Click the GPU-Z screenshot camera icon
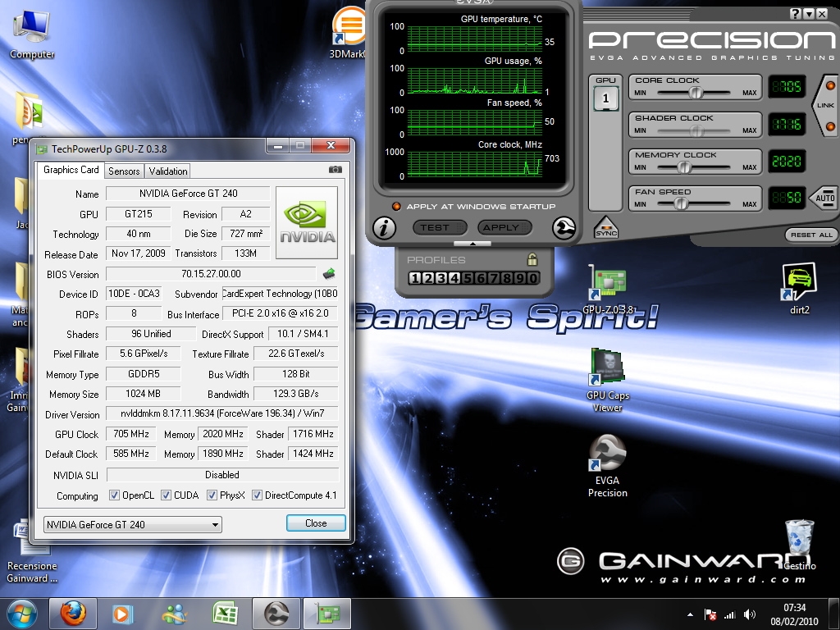 point(335,170)
